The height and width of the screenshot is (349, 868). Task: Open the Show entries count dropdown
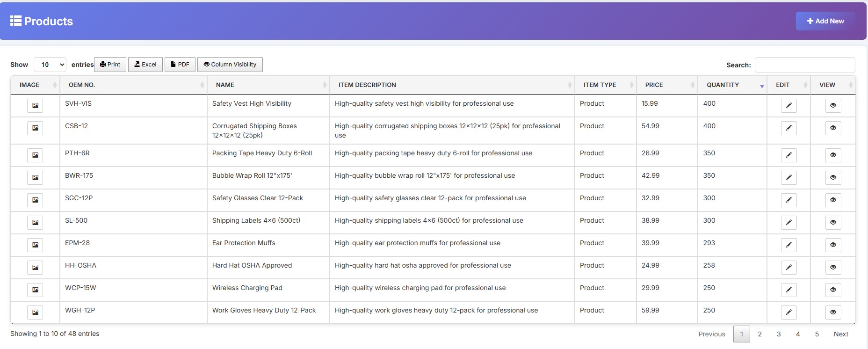coord(50,65)
